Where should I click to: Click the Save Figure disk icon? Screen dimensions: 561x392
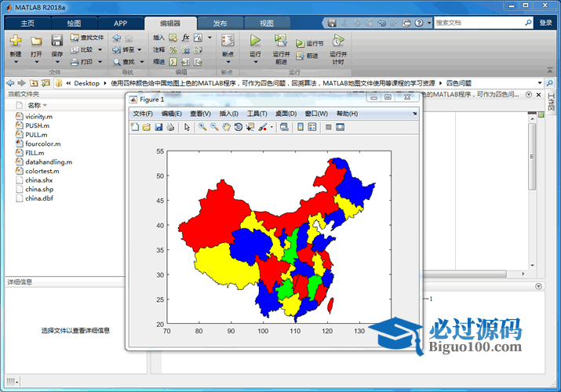tap(158, 127)
